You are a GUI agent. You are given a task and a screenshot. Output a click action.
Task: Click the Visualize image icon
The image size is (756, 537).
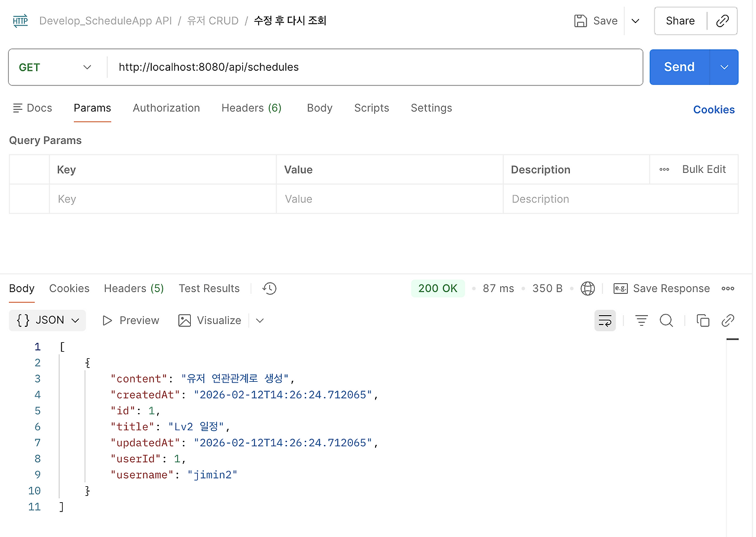185,320
